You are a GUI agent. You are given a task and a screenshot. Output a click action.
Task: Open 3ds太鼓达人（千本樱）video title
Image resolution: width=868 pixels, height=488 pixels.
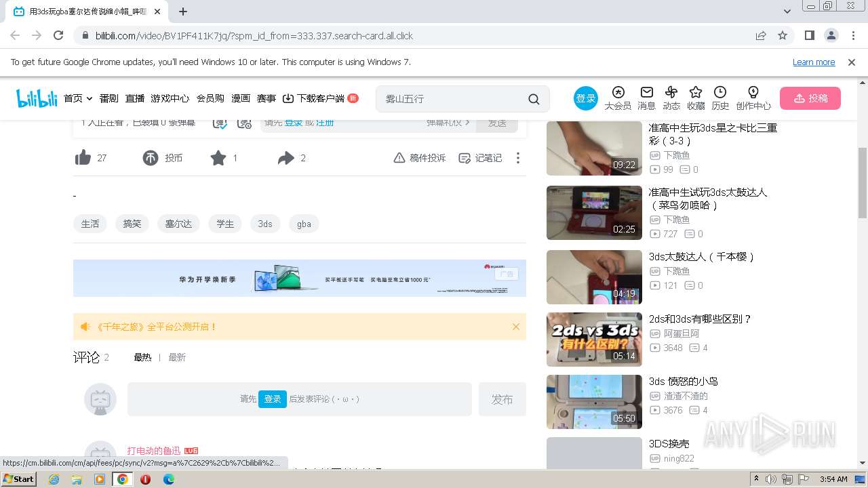point(702,257)
